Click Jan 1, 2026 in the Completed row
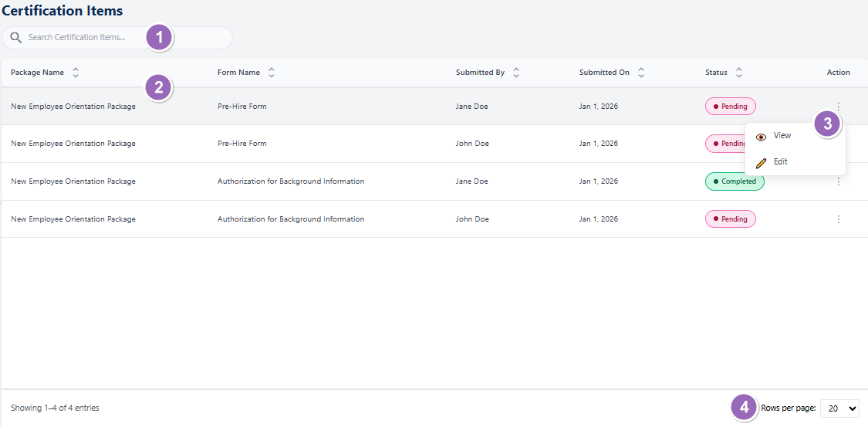The image size is (868, 427). coord(599,181)
